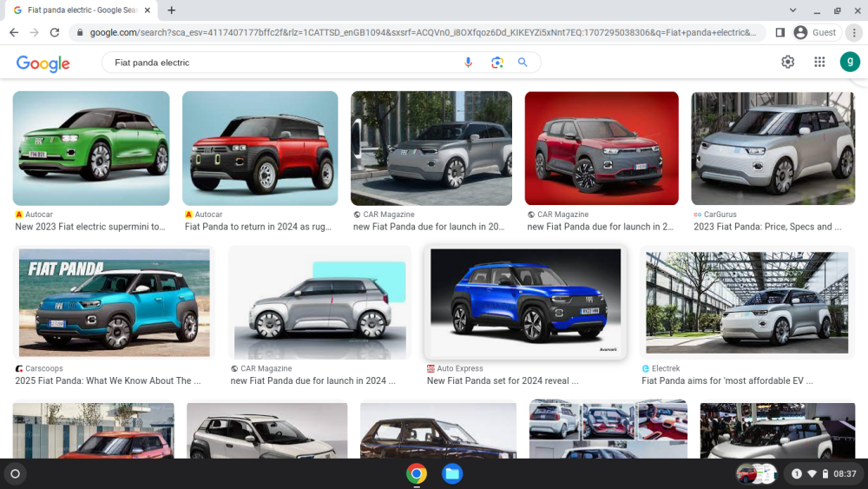
Task: Open the Files app on the shelf
Action: tap(452, 473)
